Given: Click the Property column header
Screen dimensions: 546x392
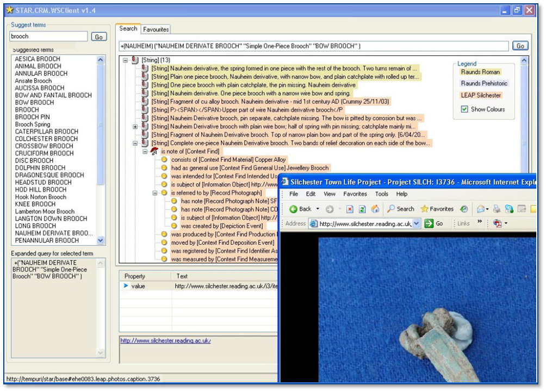Looking at the screenshot, I should pyautogui.click(x=135, y=276).
